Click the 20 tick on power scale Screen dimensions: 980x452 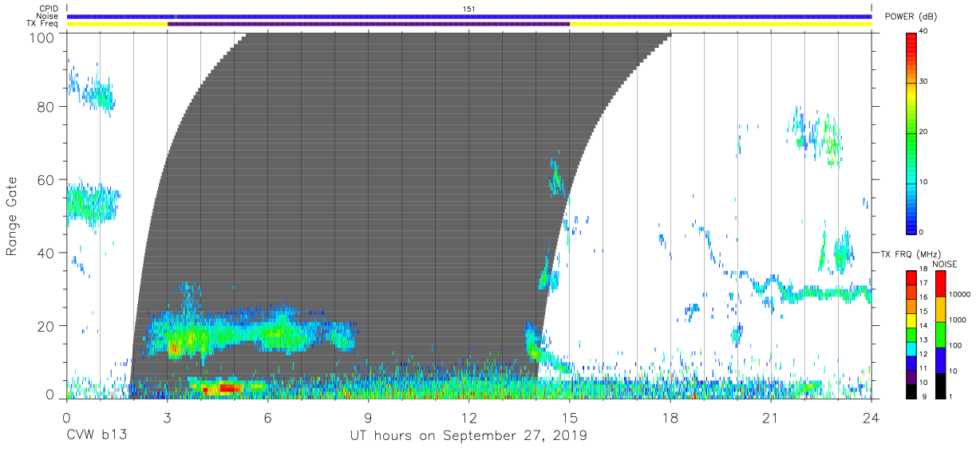coord(923,132)
